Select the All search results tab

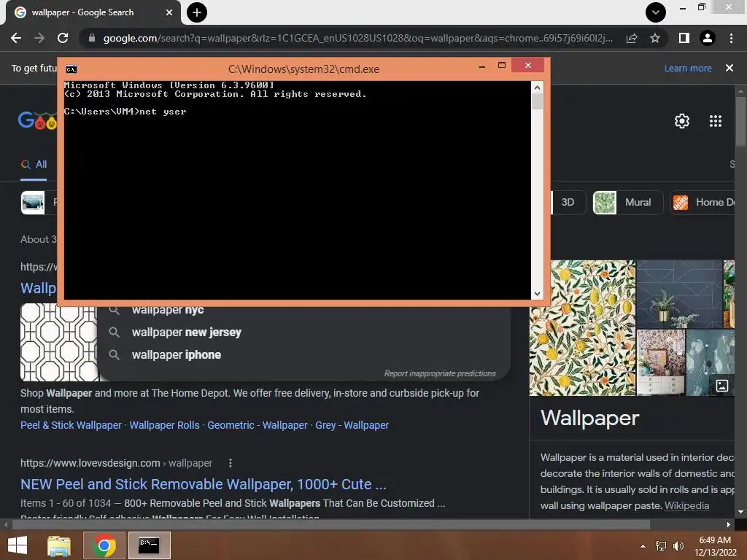click(34, 164)
